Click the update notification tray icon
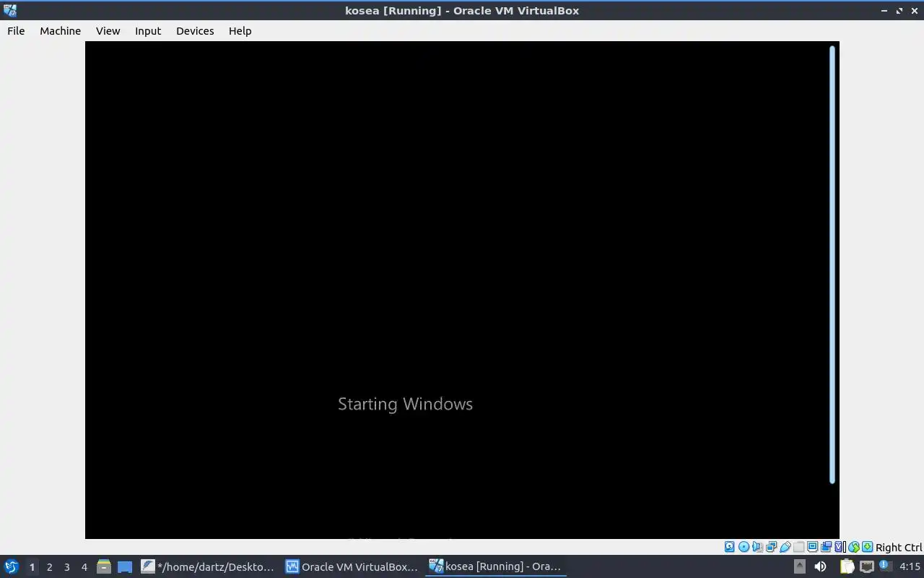 [x=886, y=566]
